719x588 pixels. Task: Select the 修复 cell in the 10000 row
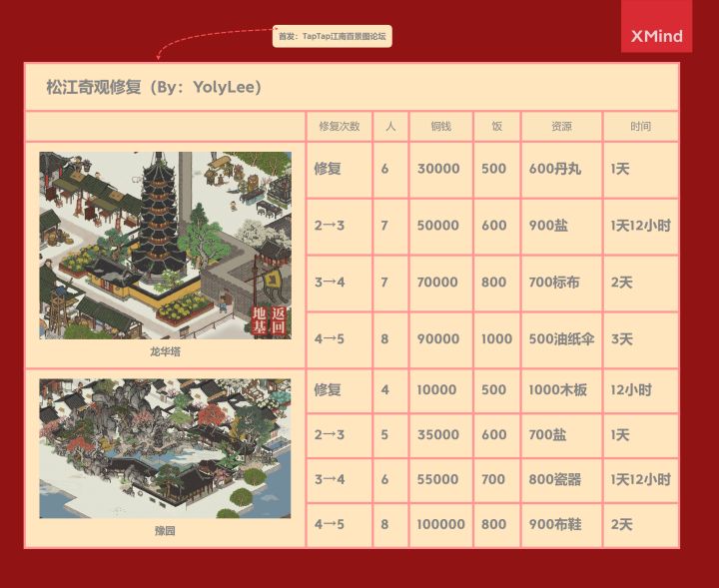[x=340, y=390]
